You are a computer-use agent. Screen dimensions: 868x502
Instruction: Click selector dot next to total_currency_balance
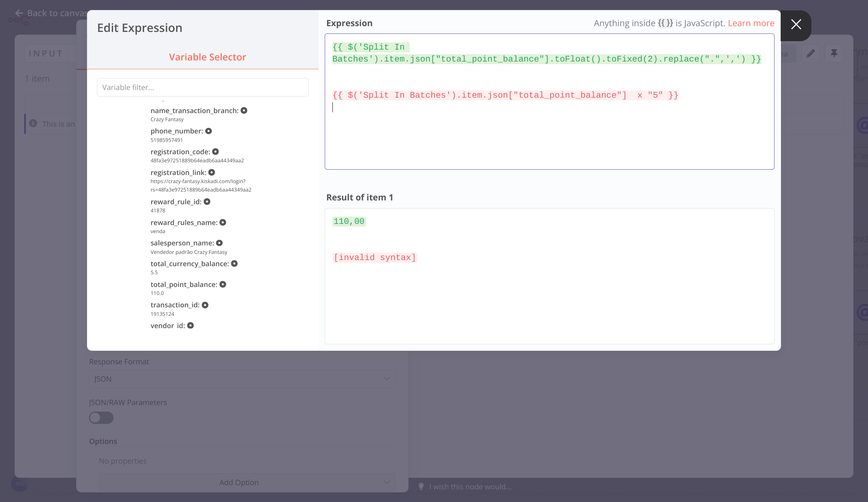click(234, 264)
